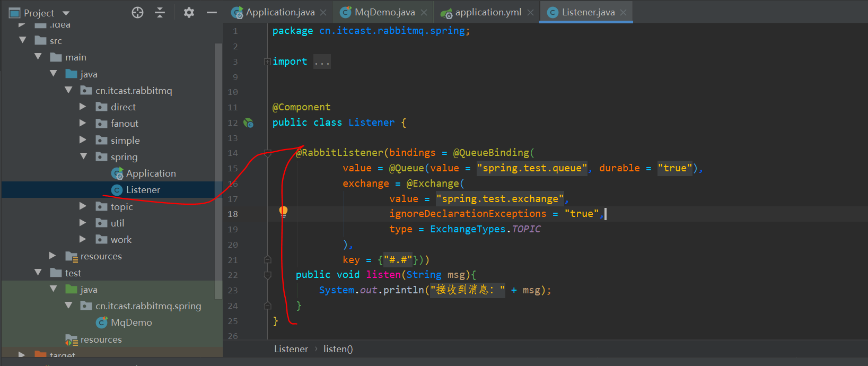Collapse the main folder
Screen dimensions: 868x366
click(38, 57)
